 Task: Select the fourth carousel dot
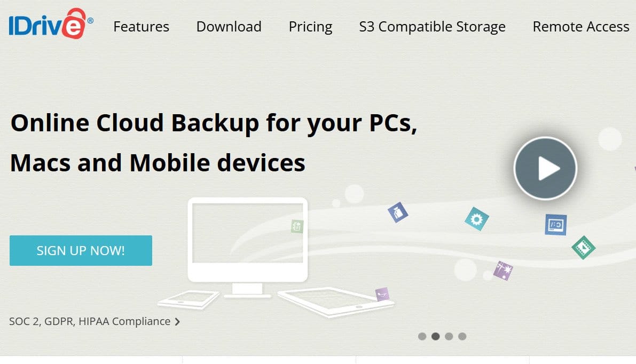[462, 336]
